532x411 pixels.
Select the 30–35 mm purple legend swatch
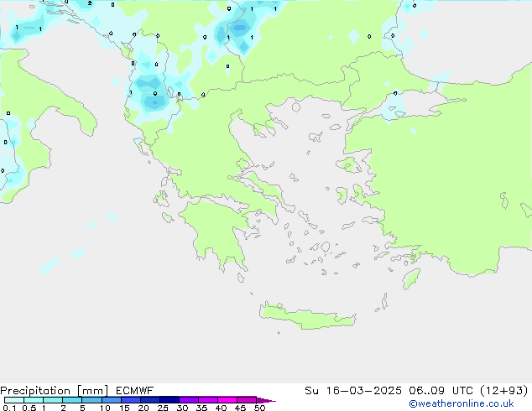(x=189, y=400)
